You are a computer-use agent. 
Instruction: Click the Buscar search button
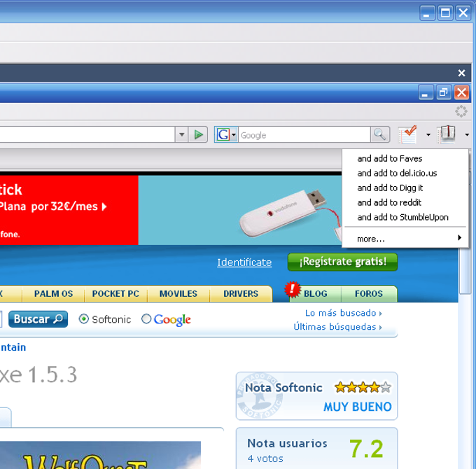click(38, 319)
